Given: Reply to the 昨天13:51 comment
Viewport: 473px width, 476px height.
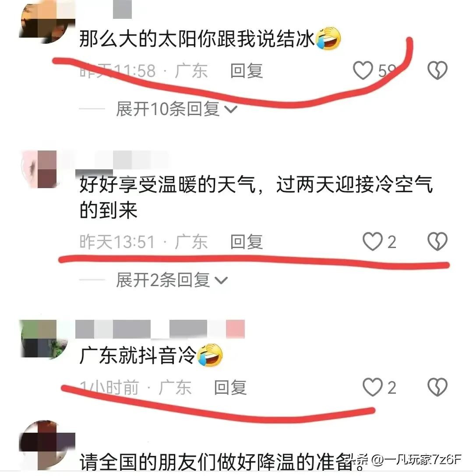Looking at the screenshot, I should pyautogui.click(x=247, y=242).
